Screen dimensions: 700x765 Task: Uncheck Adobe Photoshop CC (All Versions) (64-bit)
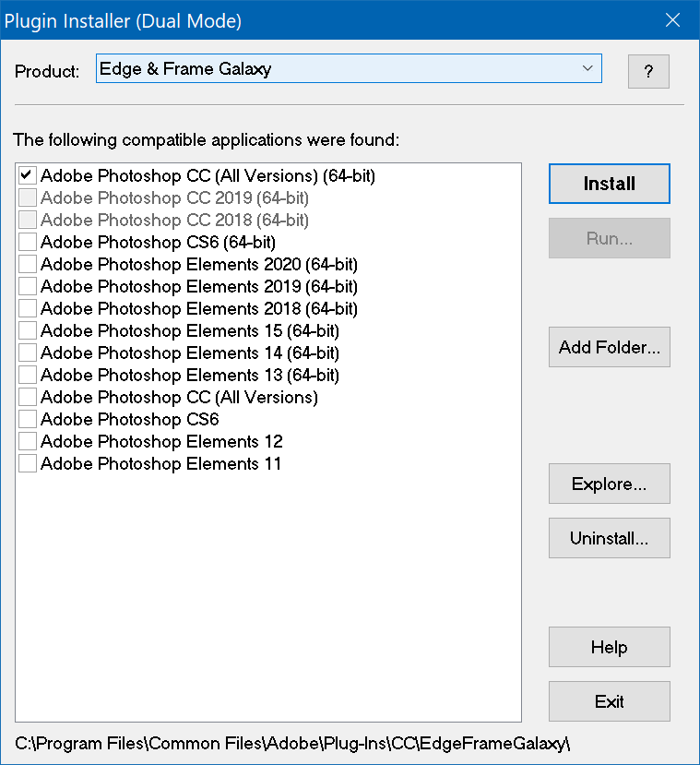tap(28, 175)
